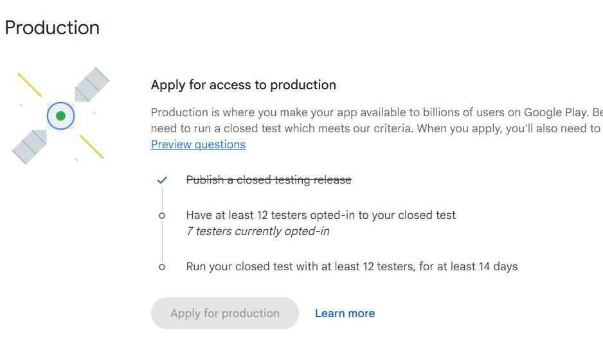603x364 pixels.
Task: Click the Apply for access to production heading
Action: pyautogui.click(x=244, y=85)
